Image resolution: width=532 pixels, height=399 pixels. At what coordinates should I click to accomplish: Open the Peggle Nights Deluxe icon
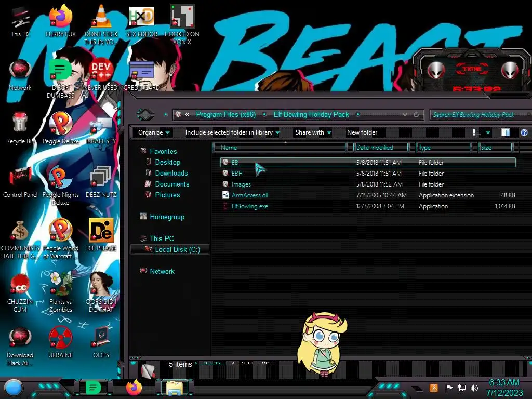click(60, 185)
